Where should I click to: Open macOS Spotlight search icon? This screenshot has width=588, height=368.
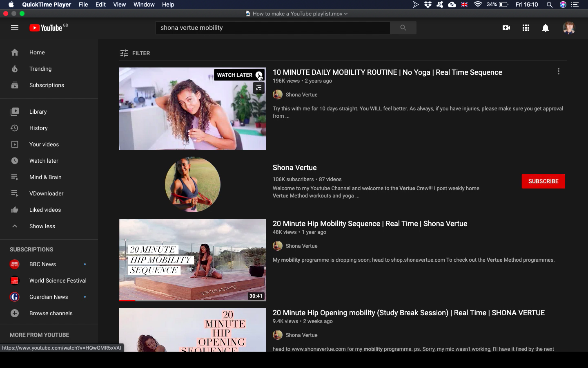coord(550,4)
